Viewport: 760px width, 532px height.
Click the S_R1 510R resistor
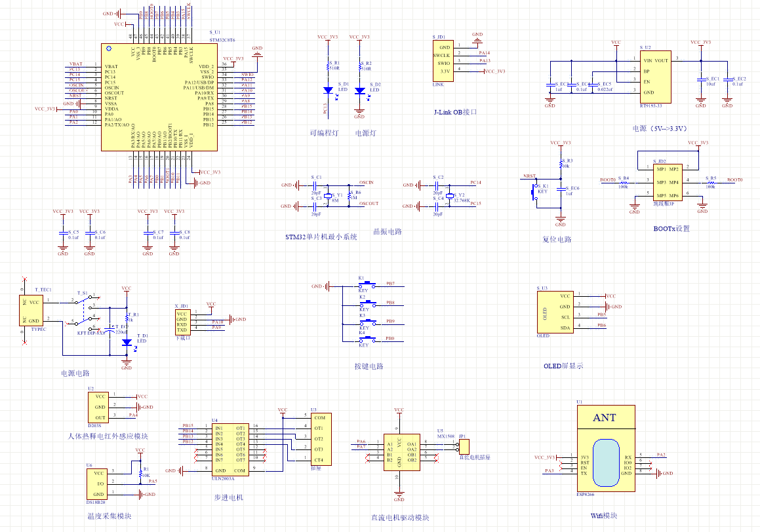tap(327, 66)
